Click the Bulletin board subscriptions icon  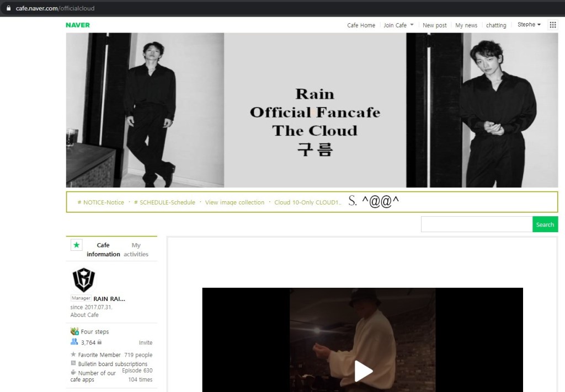(x=73, y=364)
